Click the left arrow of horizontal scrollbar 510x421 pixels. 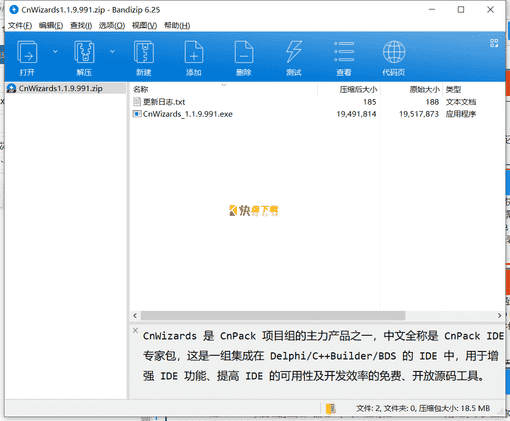(x=135, y=315)
